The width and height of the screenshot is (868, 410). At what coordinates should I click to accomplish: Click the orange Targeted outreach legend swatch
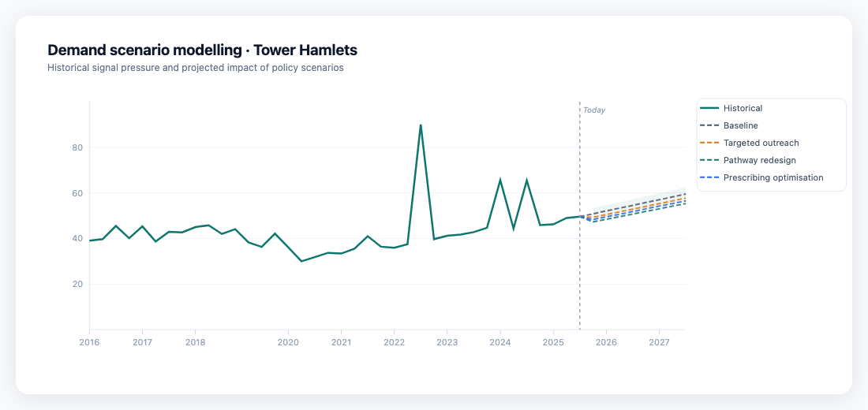pos(709,143)
